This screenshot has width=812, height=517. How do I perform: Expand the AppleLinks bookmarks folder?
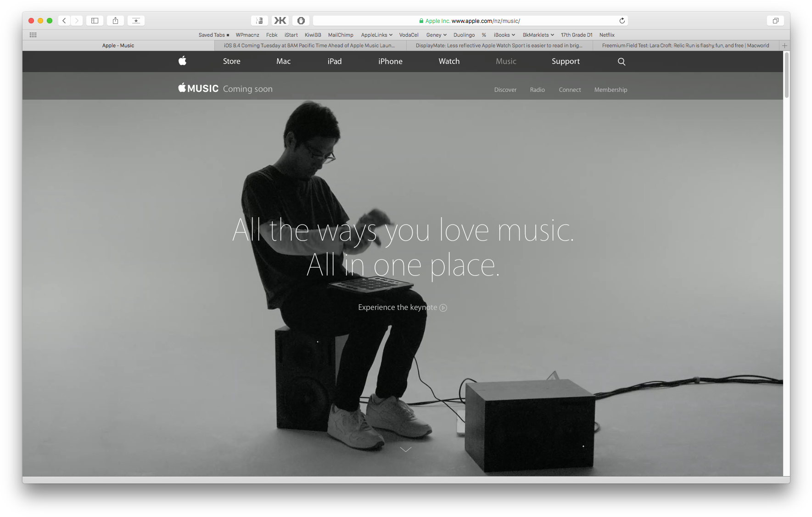(377, 35)
